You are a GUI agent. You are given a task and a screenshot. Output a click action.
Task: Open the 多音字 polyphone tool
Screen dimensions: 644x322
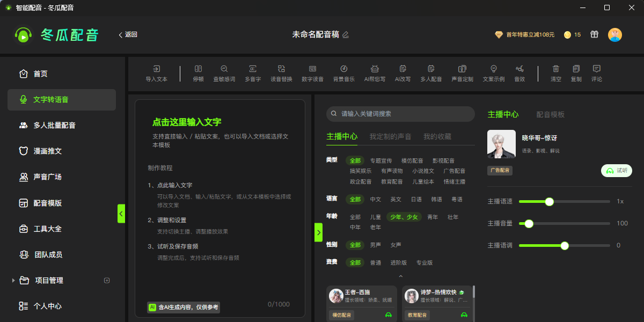pos(252,69)
